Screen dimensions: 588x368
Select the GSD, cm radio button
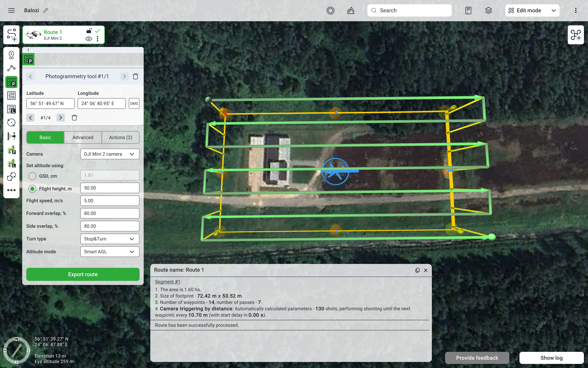coord(32,176)
